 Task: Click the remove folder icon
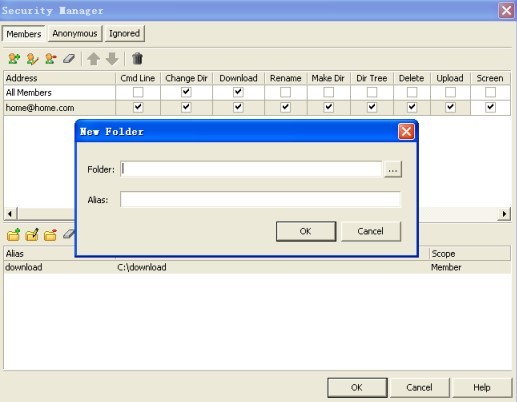click(50, 235)
